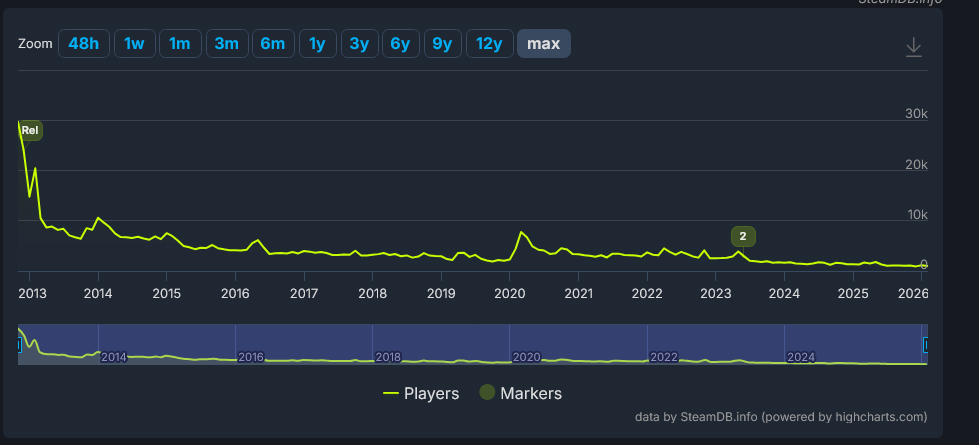Image resolution: width=979 pixels, height=445 pixels.
Task: Select the 6y zoom range
Action: (x=400, y=44)
